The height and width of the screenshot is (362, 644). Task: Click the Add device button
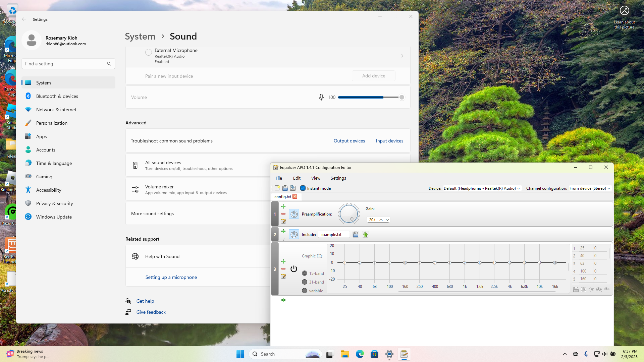(x=374, y=76)
